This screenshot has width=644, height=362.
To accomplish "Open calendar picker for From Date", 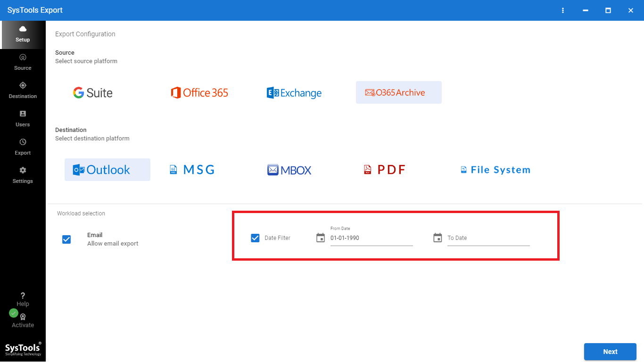I will tap(321, 238).
